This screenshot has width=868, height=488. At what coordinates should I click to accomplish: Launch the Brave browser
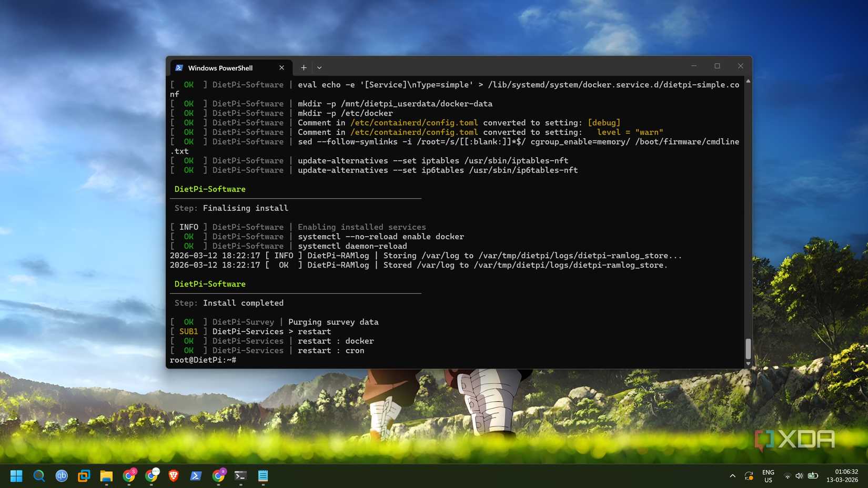click(174, 476)
